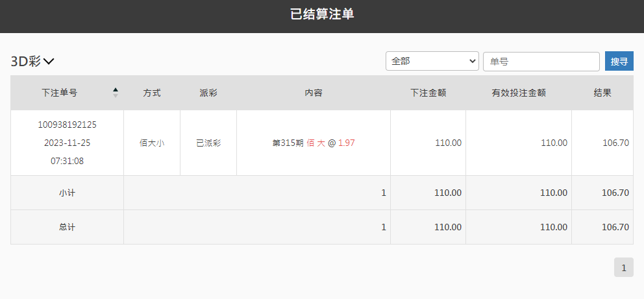The width and height of the screenshot is (644, 299).
Task: Click the 已派彩 status cell
Action: point(208,143)
